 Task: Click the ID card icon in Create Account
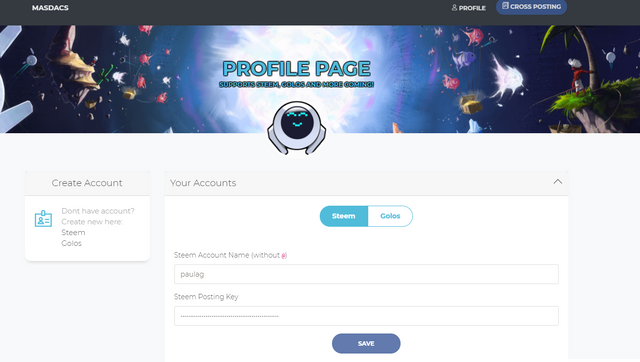(43, 219)
